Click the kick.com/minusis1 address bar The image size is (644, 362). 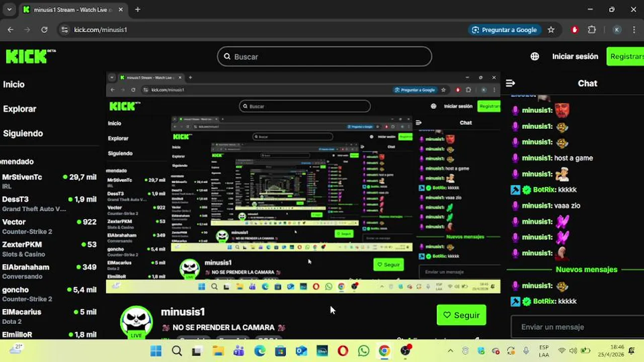click(101, 30)
